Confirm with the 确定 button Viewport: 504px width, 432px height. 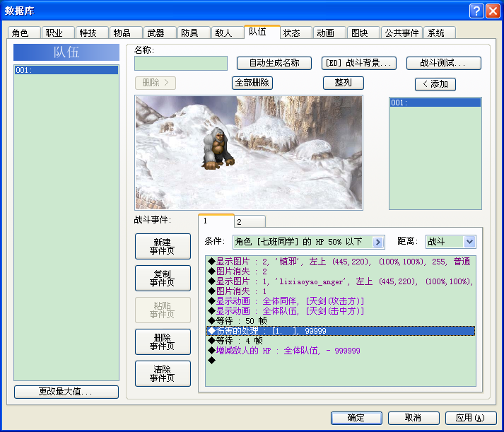[x=356, y=418]
